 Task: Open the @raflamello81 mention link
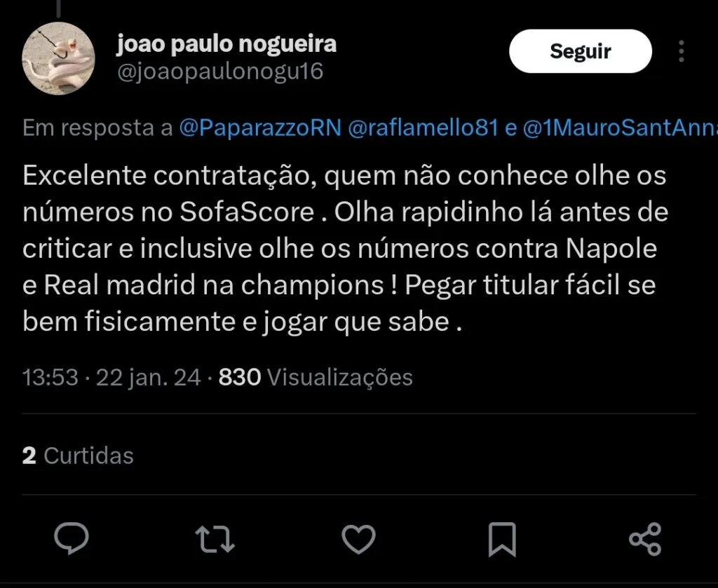point(423,128)
